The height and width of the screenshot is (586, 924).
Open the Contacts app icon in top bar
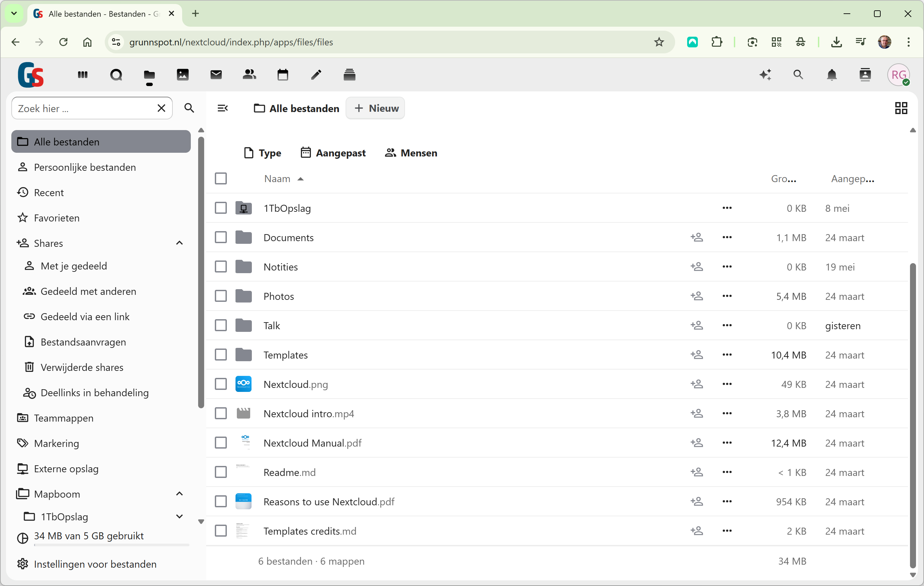click(250, 74)
